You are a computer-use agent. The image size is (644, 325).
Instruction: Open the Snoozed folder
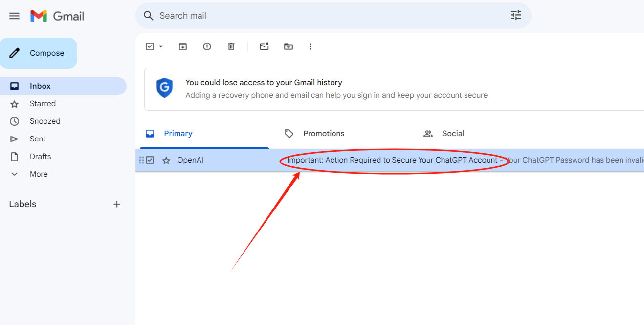pos(63,121)
